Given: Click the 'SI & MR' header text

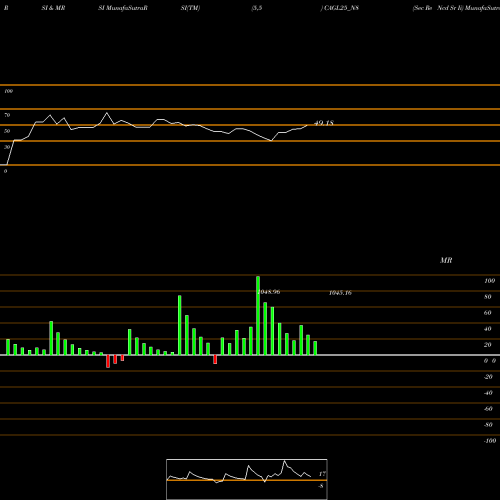Looking at the screenshot, I should [x=53, y=8].
